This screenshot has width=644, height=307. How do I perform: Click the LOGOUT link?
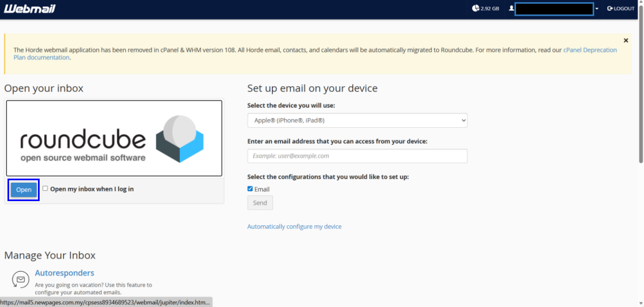pos(621,9)
